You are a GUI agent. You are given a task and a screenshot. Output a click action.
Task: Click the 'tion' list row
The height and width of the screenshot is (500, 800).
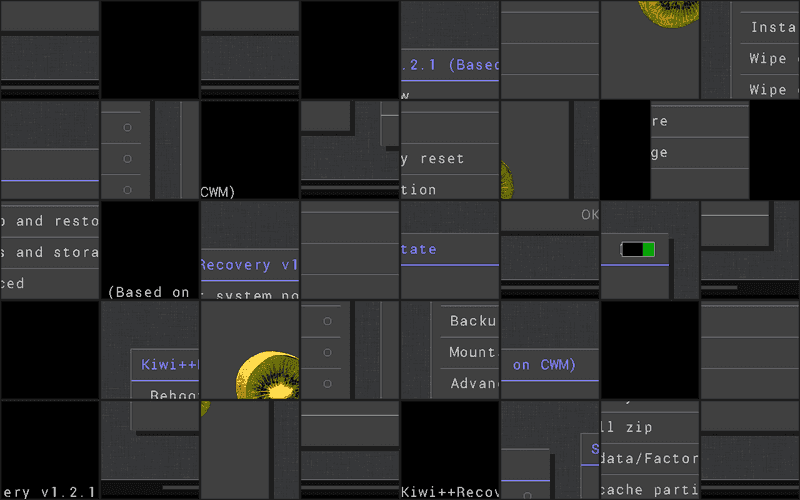pos(449,188)
